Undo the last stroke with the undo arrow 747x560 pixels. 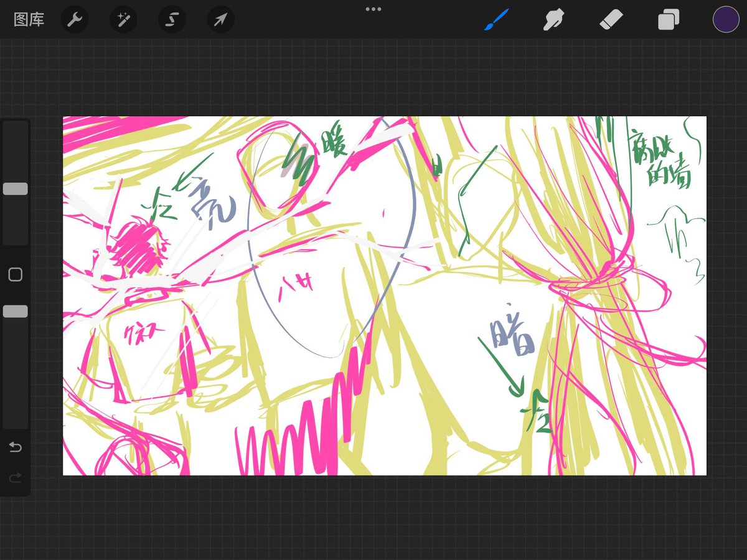[x=16, y=447]
